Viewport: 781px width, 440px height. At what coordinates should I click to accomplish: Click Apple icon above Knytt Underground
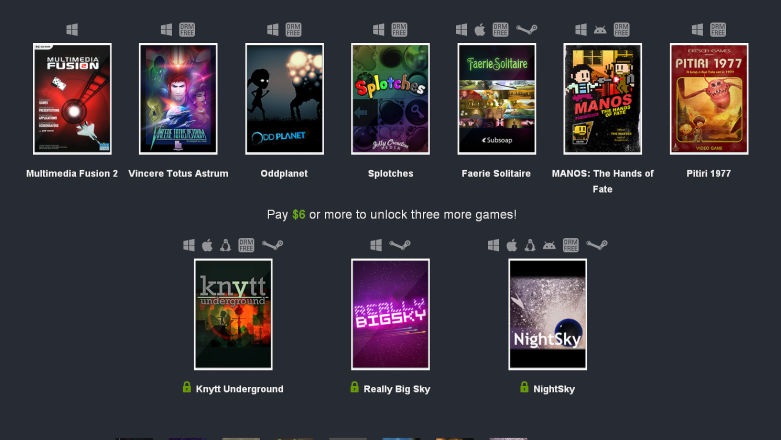[x=207, y=245]
